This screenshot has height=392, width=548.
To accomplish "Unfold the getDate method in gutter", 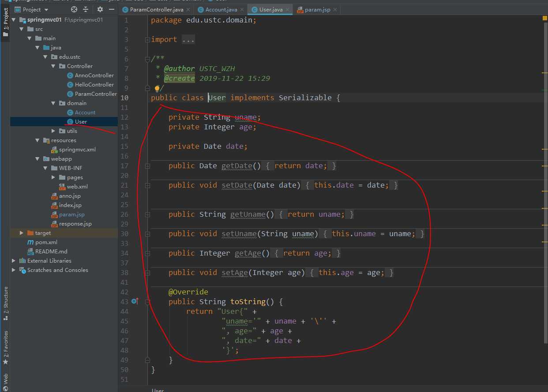I will coord(147,166).
